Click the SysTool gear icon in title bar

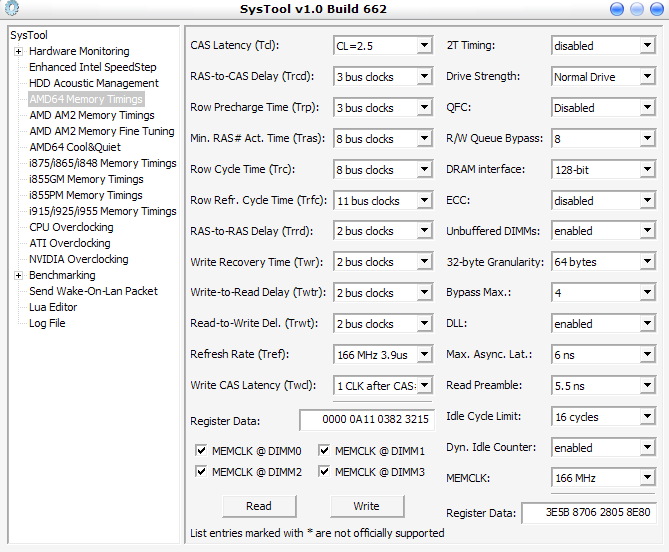point(12,8)
